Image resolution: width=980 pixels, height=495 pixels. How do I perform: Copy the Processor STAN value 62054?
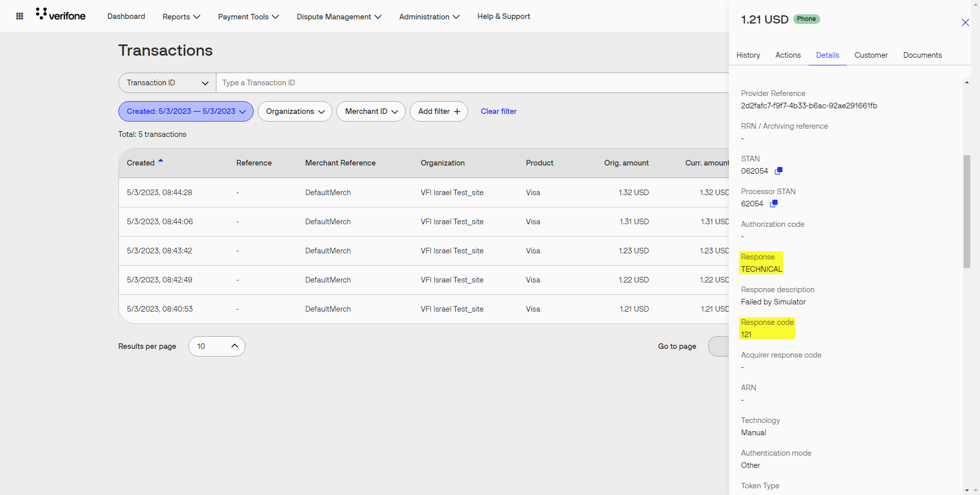click(x=773, y=203)
